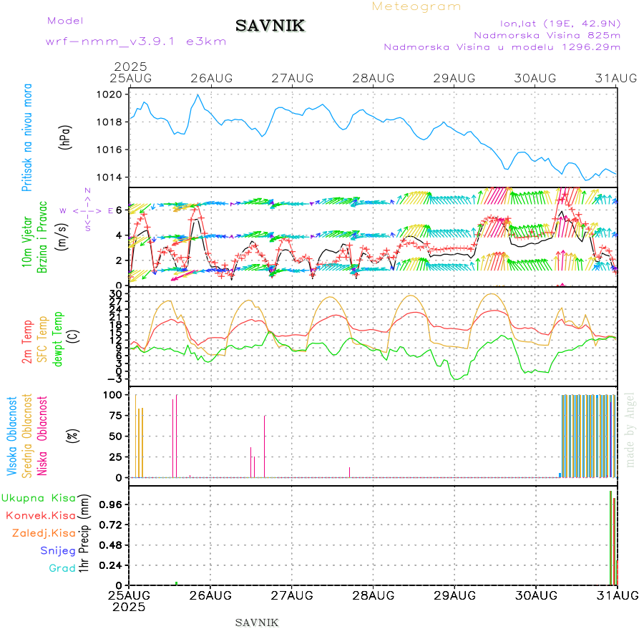644x644 pixels.
Task: Click the pink Niska Oblacnost legend label
Action: click(43, 436)
